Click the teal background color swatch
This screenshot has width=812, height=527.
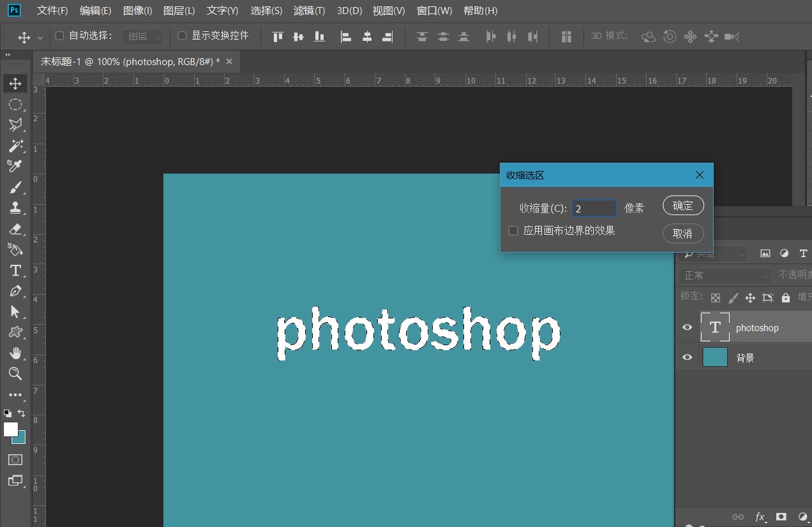[x=22, y=440]
